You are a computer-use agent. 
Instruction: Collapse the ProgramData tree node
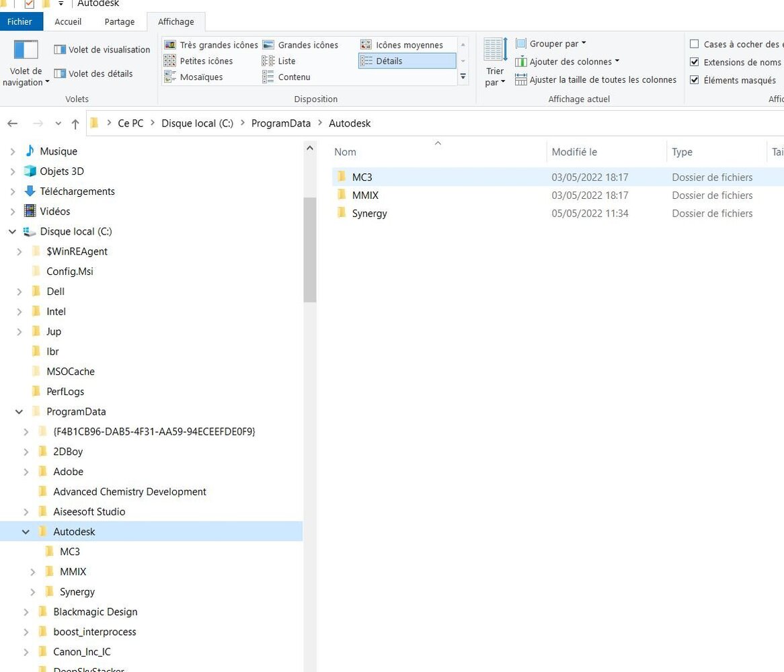[19, 412]
